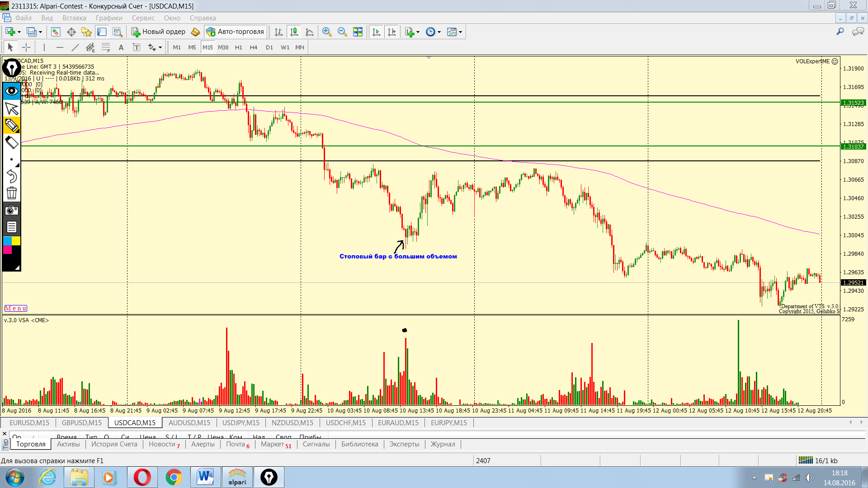Switch timeframe to H1
868x488 pixels.
click(238, 47)
